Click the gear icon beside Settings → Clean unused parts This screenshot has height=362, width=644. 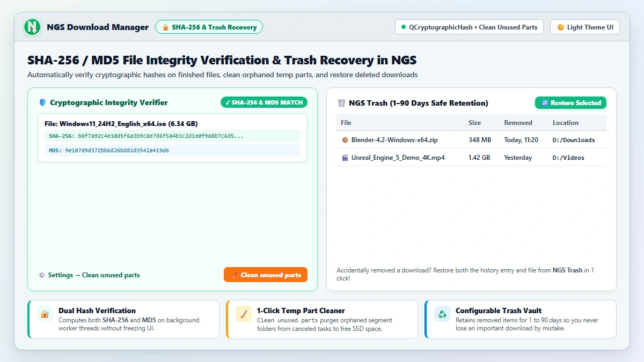coord(42,275)
